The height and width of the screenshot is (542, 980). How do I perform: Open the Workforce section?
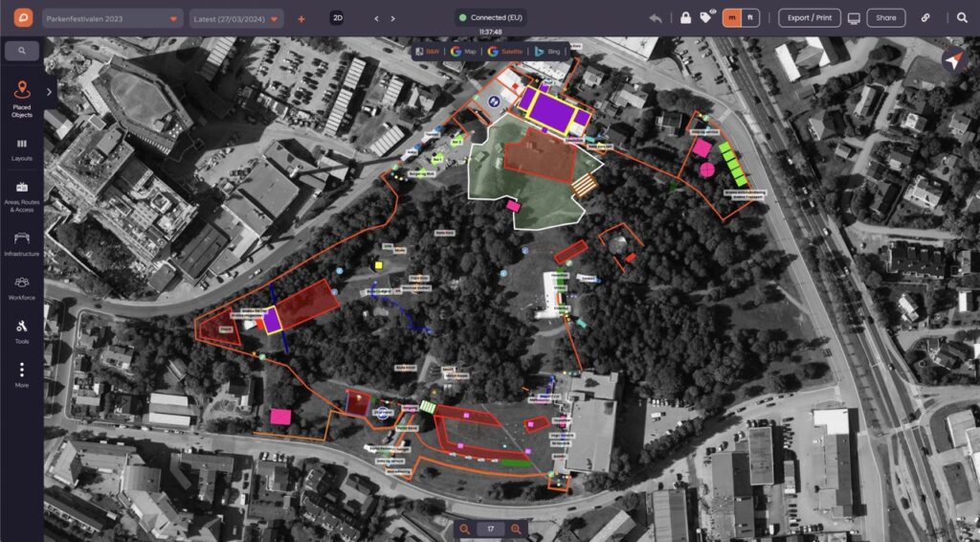pyautogui.click(x=22, y=289)
